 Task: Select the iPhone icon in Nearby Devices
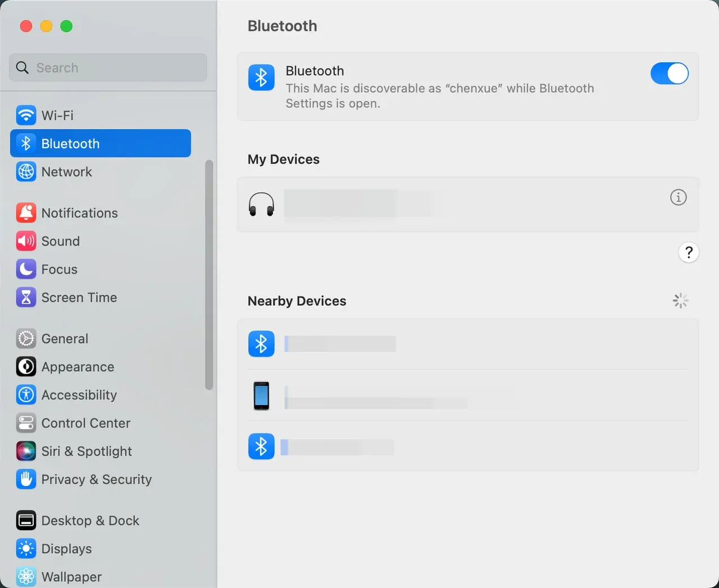261,395
